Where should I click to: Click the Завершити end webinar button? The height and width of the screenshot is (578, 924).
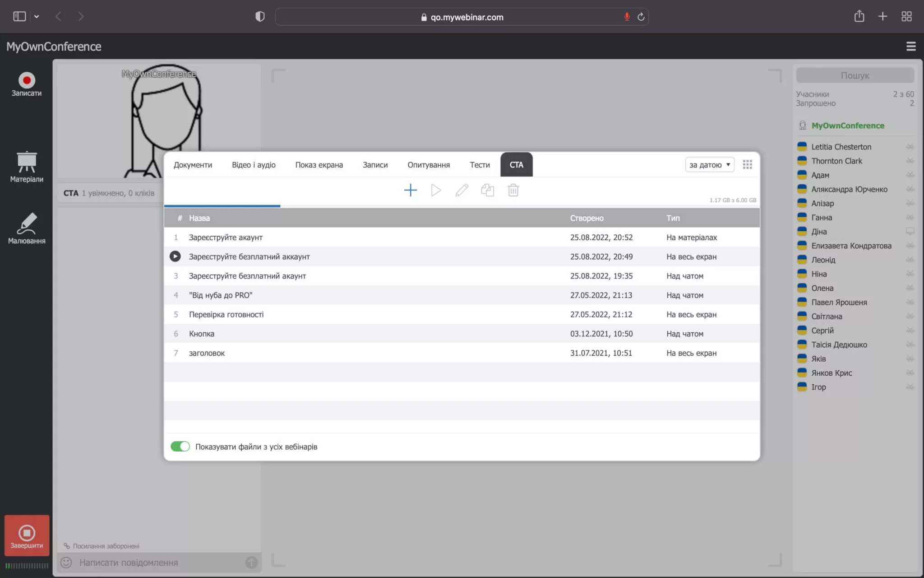[27, 536]
